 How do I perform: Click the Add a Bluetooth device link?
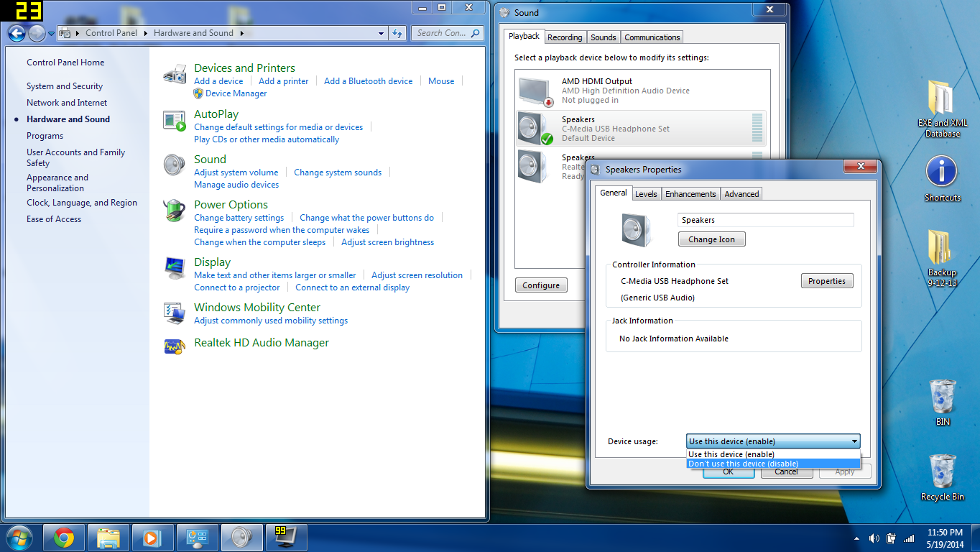pyautogui.click(x=369, y=81)
